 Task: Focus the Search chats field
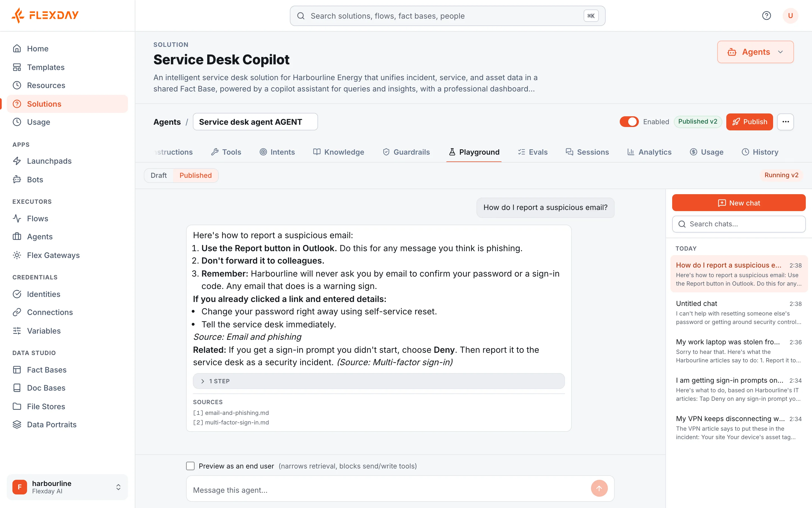click(x=738, y=224)
